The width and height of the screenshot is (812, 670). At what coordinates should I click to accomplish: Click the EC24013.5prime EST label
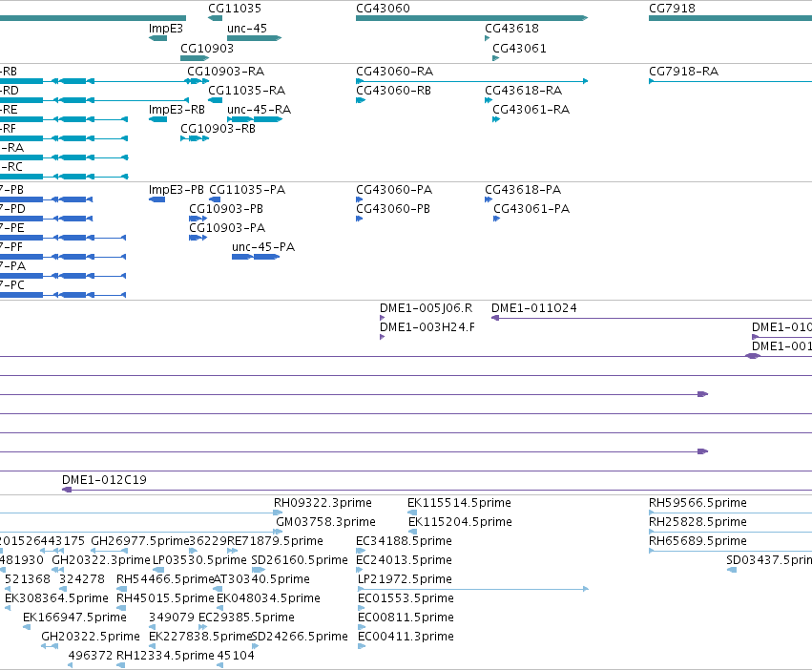pyautogui.click(x=404, y=560)
